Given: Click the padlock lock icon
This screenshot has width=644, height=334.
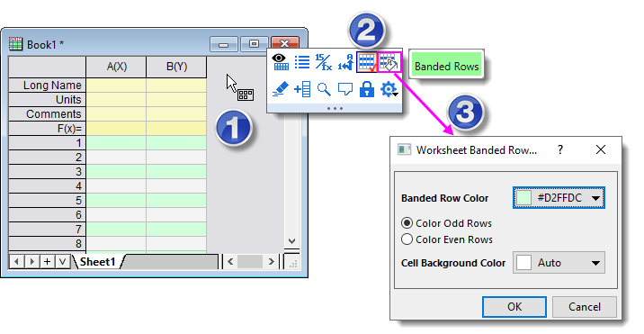Looking at the screenshot, I should pyautogui.click(x=367, y=89).
